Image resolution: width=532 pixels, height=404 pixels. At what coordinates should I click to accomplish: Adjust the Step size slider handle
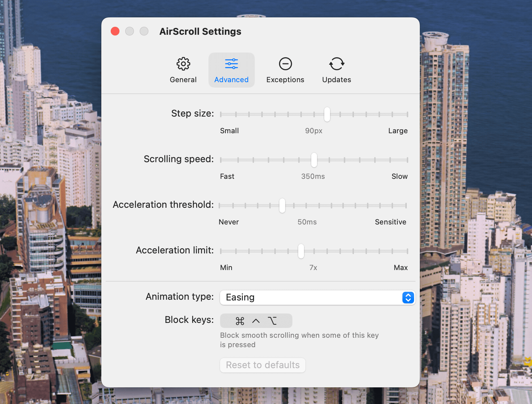click(327, 114)
